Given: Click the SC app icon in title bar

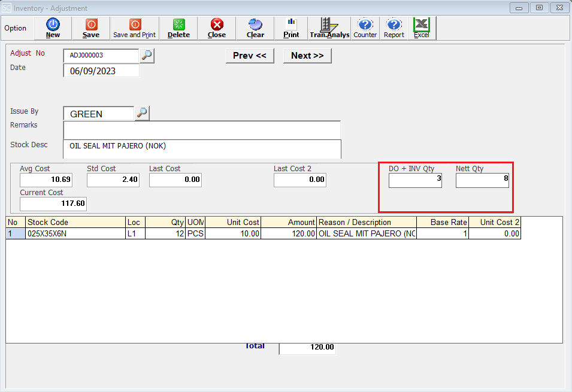Looking at the screenshot, I should (x=7, y=8).
